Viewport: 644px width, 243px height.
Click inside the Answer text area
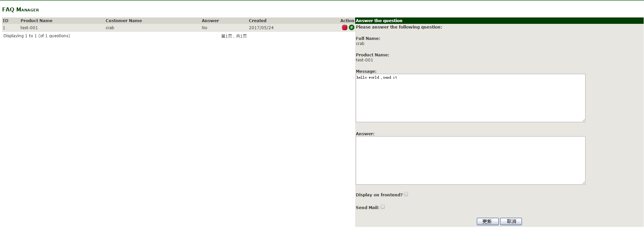pos(470,160)
